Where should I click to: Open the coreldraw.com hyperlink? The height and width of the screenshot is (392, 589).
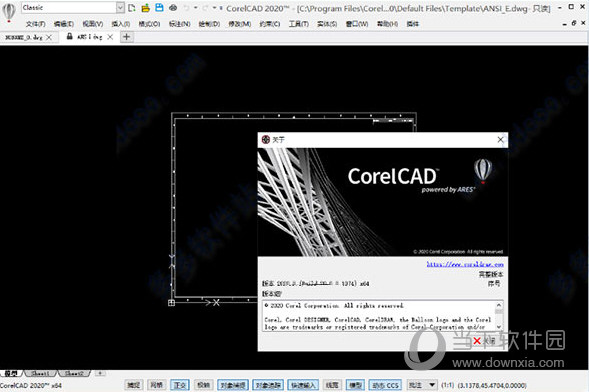[465, 264]
